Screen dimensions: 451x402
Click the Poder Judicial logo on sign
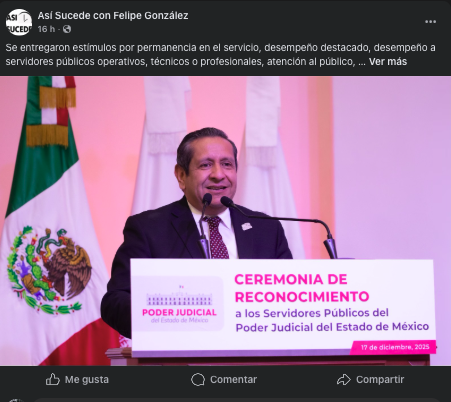(x=179, y=304)
